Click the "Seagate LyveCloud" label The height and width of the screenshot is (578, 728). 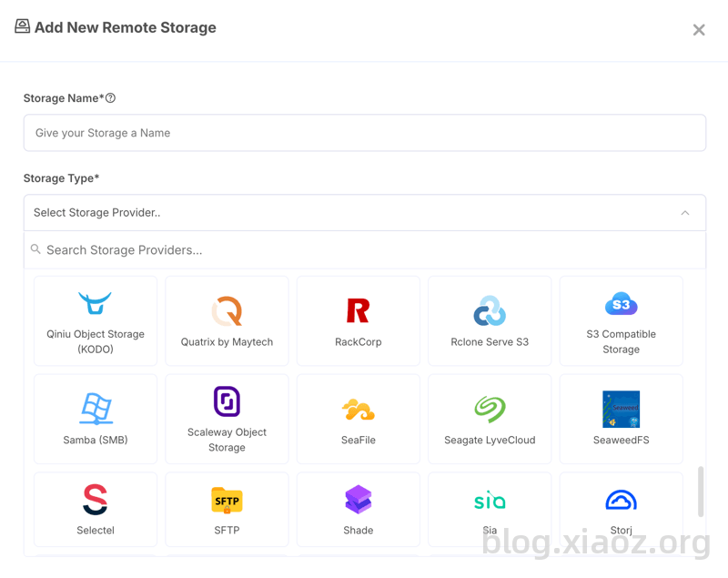(x=490, y=441)
